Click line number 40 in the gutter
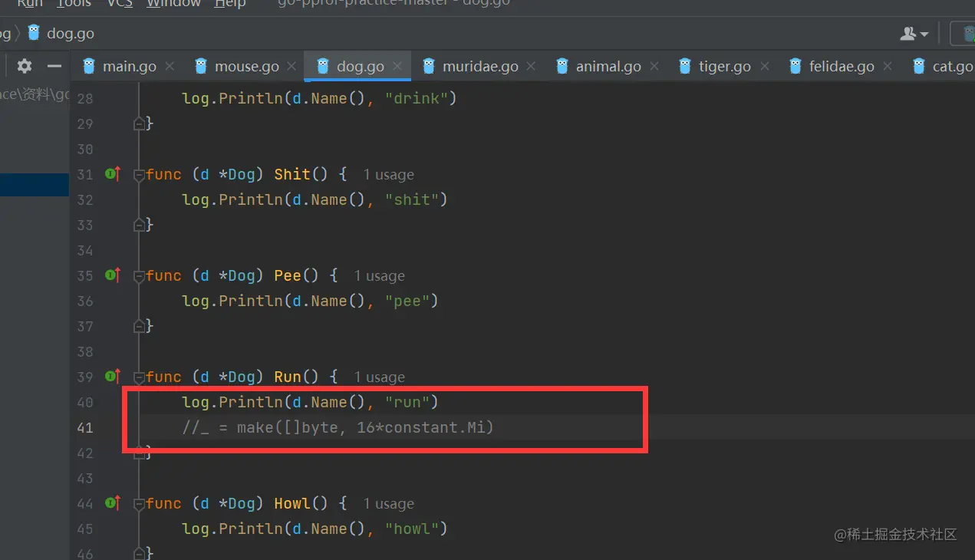Screen dimensions: 975x560 [x=85, y=402]
